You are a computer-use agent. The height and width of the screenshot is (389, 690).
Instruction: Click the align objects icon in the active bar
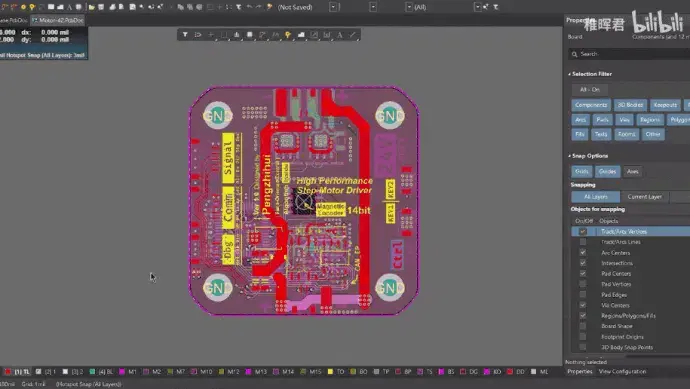click(237, 34)
